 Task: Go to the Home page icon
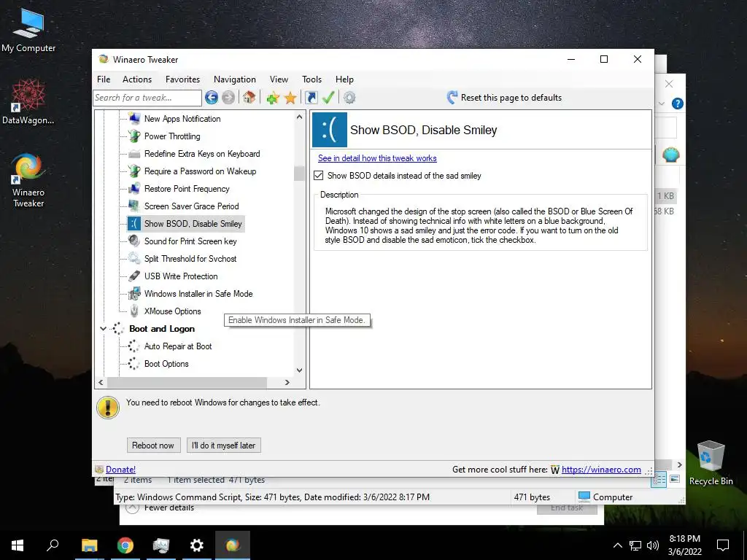coord(249,98)
